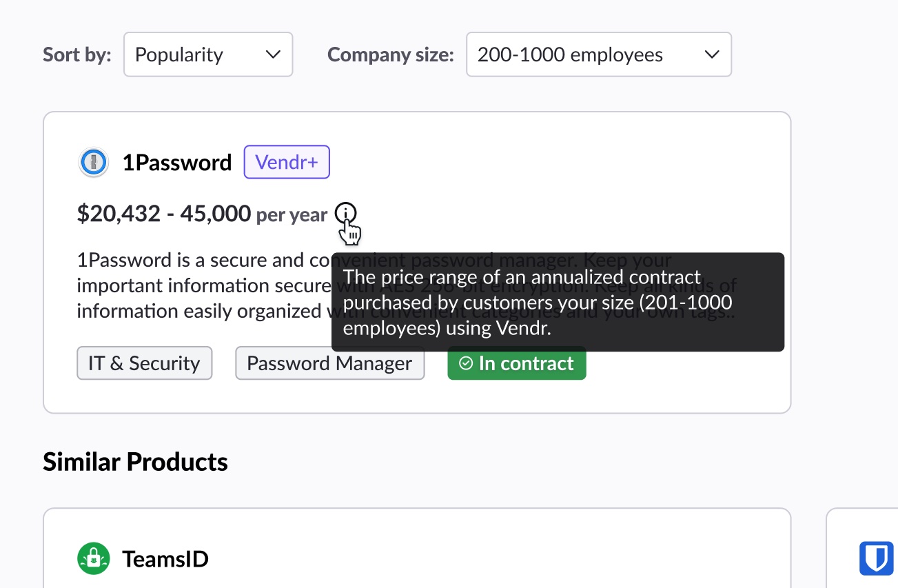
Task: Open the 1Password product title
Action: (177, 163)
